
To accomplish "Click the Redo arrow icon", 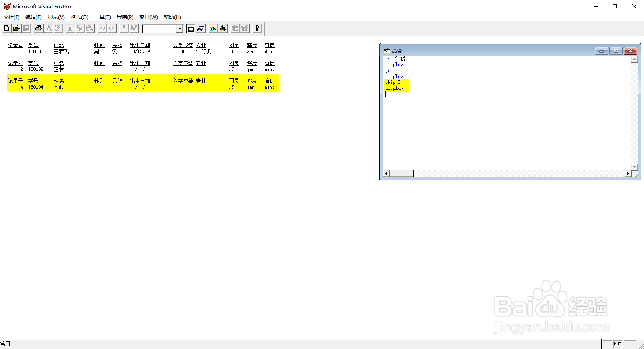I will pyautogui.click(x=112, y=28).
